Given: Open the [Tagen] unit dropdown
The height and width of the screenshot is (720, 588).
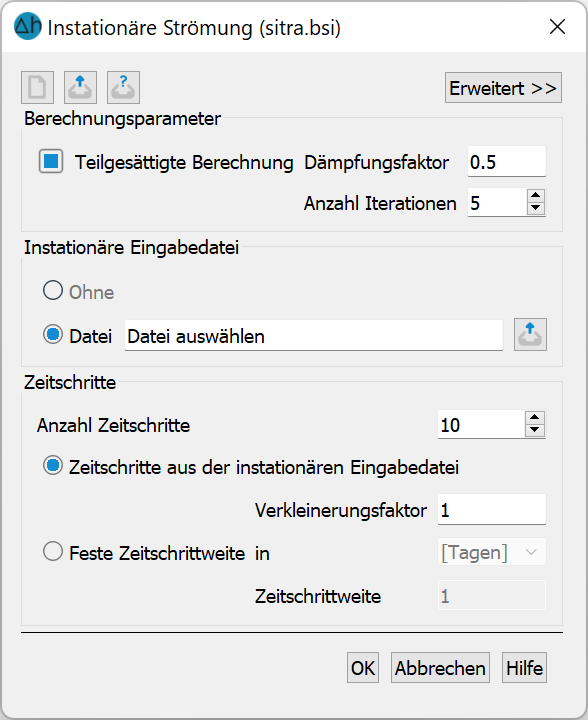Looking at the screenshot, I should [x=492, y=552].
